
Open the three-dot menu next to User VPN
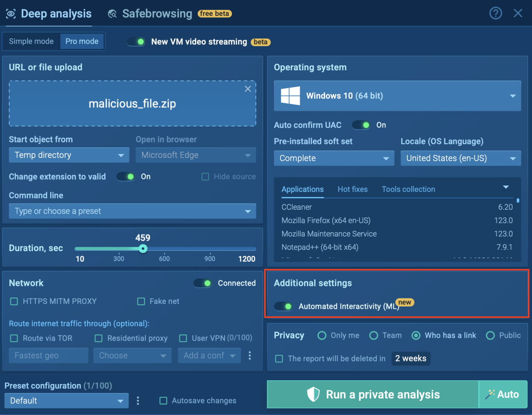pos(250,355)
